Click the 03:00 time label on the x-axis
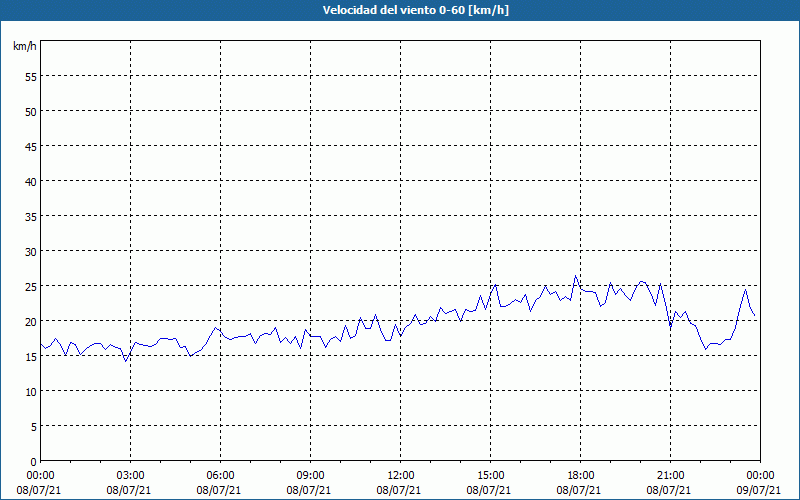This screenshot has width=800, height=500. 130,475
